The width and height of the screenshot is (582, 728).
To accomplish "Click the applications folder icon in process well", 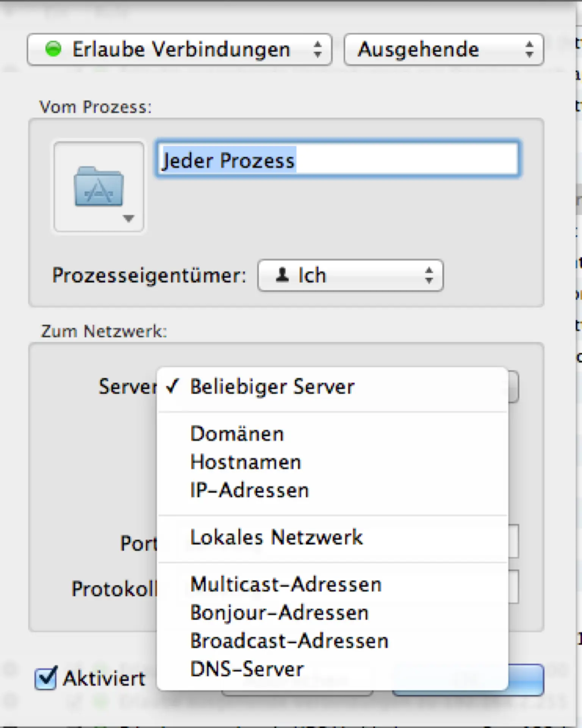I will [x=99, y=187].
